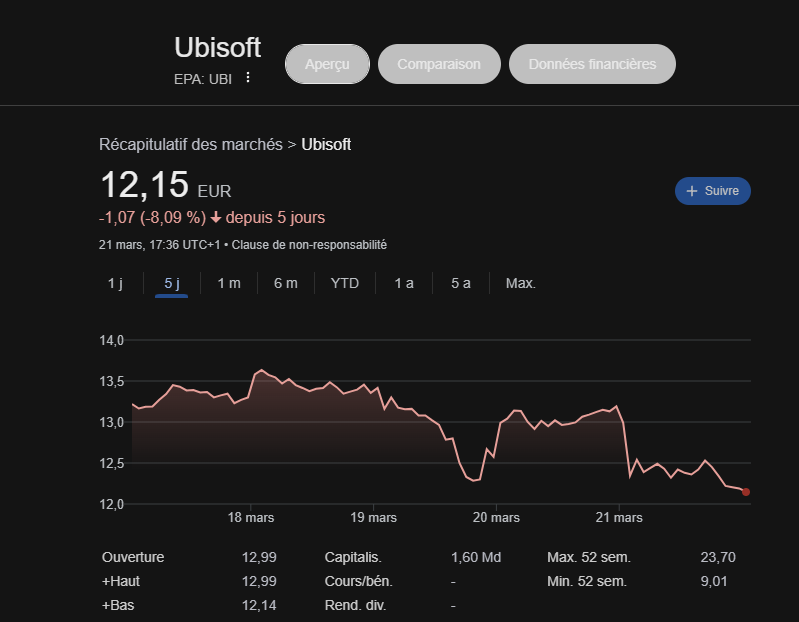Click the 23,70 yearly high value
Viewport: 799px width, 622px height.
coord(718,557)
